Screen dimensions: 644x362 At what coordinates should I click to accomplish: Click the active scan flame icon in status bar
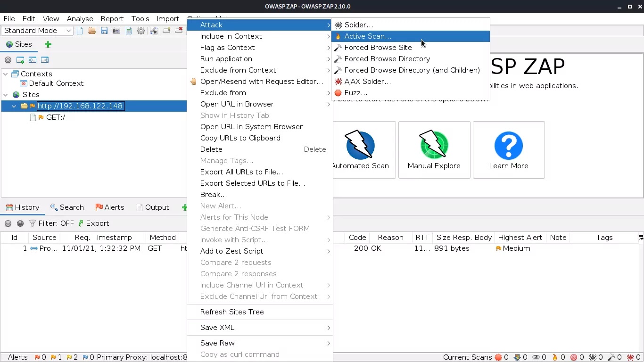click(555, 357)
